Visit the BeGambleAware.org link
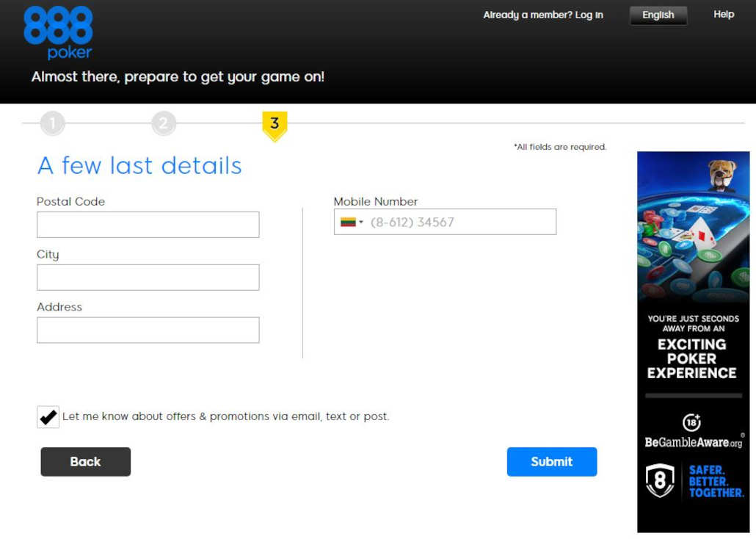The height and width of the screenshot is (539, 756). [694, 442]
